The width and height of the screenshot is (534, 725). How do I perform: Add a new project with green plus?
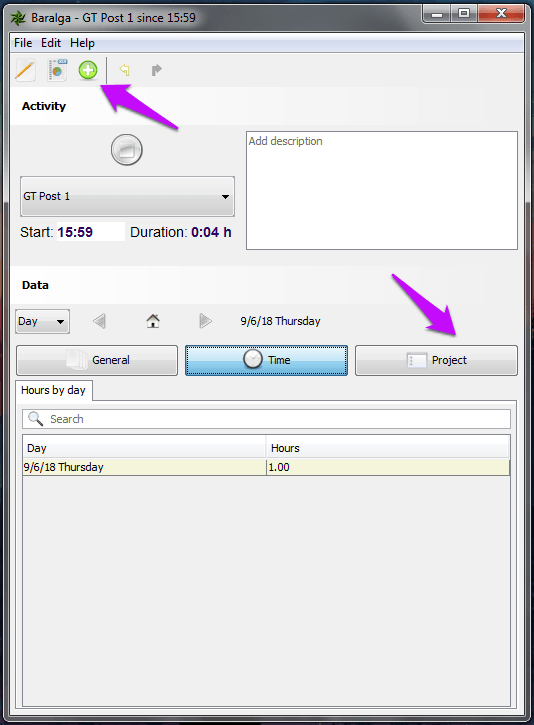click(x=88, y=70)
